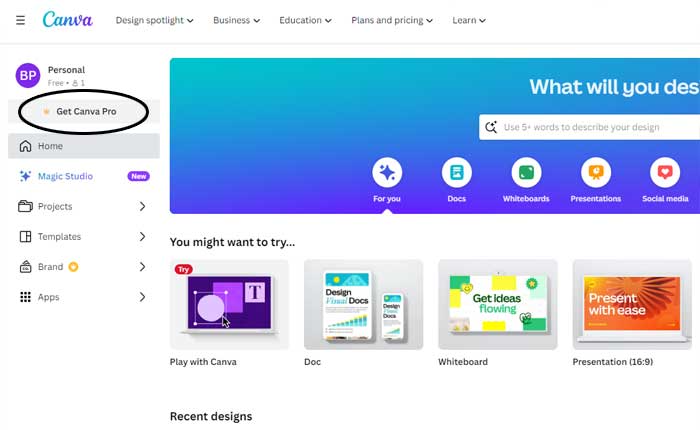Select the Docs category icon
The image size is (700, 430).
[457, 172]
